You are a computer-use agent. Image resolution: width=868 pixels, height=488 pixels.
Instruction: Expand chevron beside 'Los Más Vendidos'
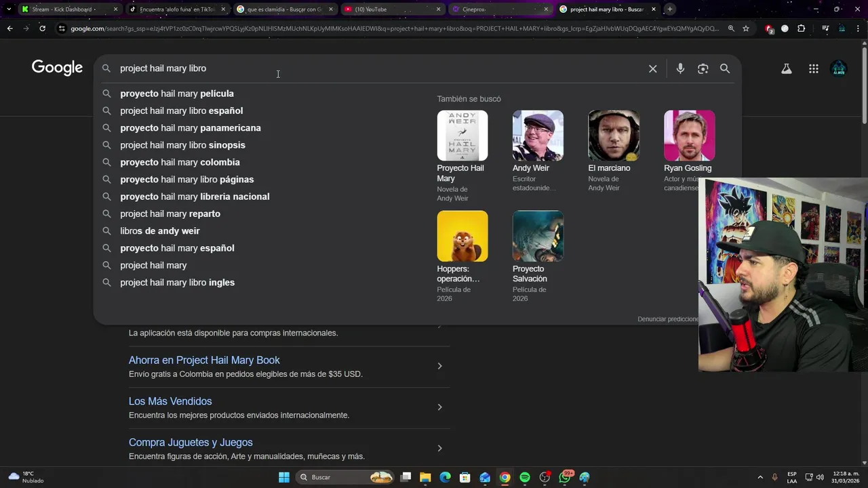coord(439,407)
